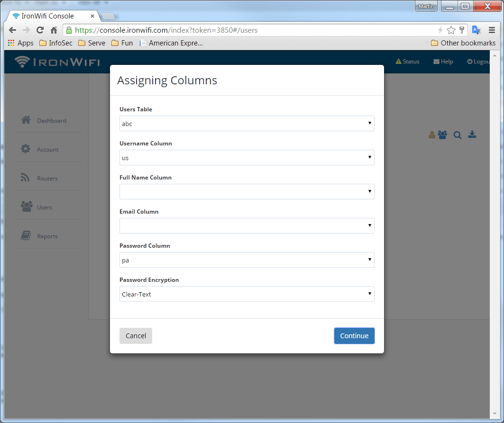Viewport: 504px width, 423px height.
Task: Reload the page with the refresh icon
Action: (40, 30)
